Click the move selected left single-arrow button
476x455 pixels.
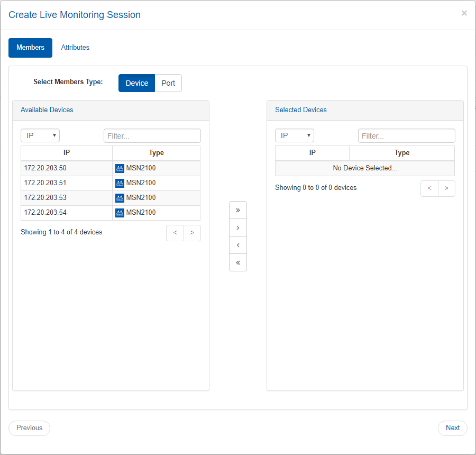click(238, 245)
